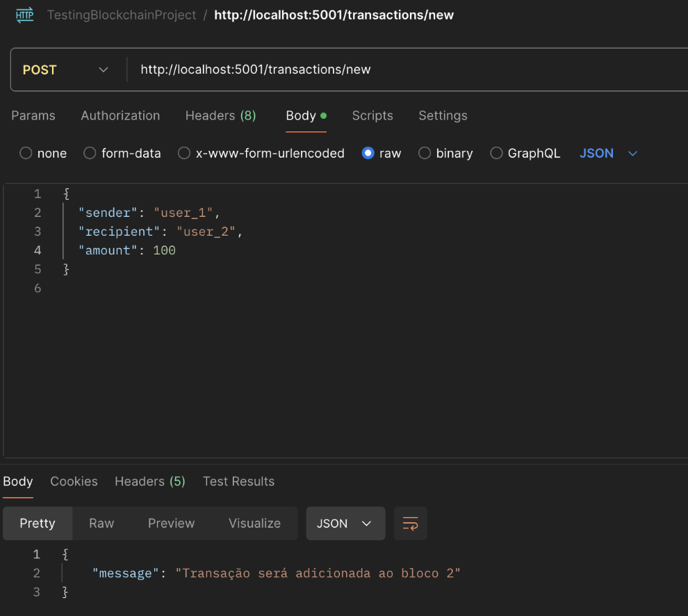The image size is (688, 616).
Task: Click the 100 amount value
Action: click(164, 251)
